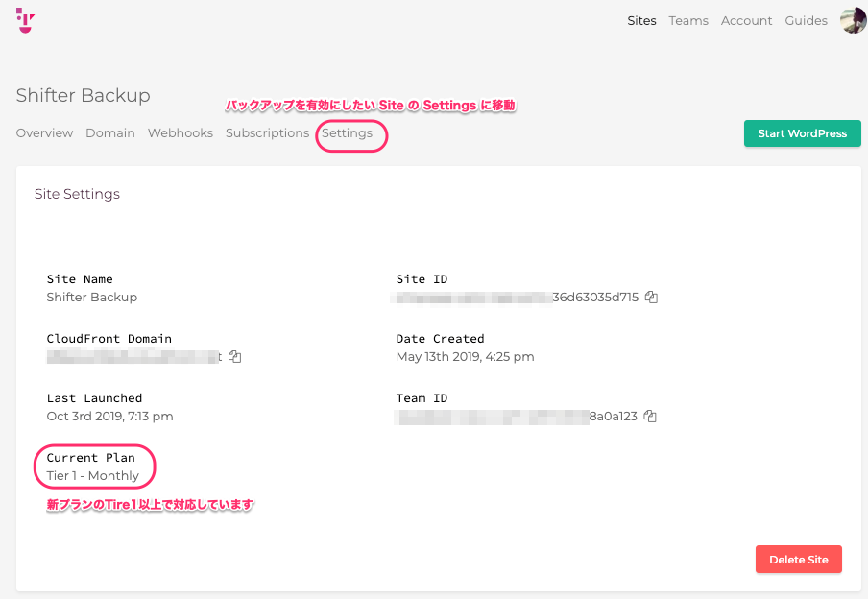The width and height of the screenshot is (868, 599).
Task: Click the 'Current Plan' label
Action: point(91,458)
